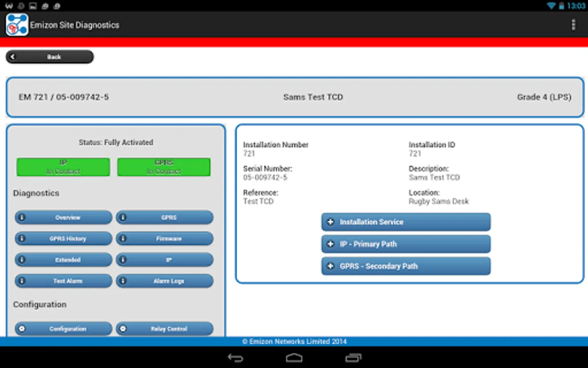Select the 'Diagnostics' section heading
Image resolution: width=588 pixels, height=368 pixels.
coord(36,193)
